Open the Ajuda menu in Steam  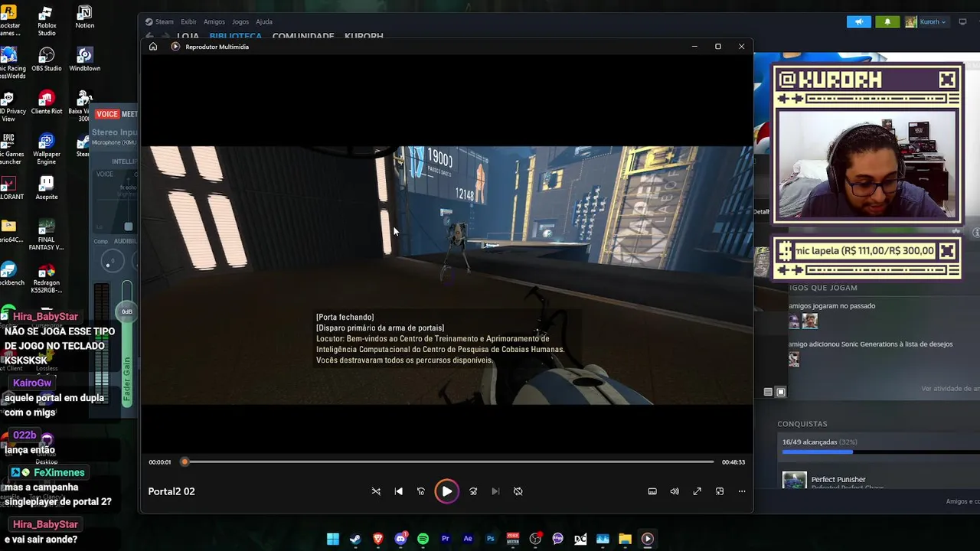click(264, 21)
